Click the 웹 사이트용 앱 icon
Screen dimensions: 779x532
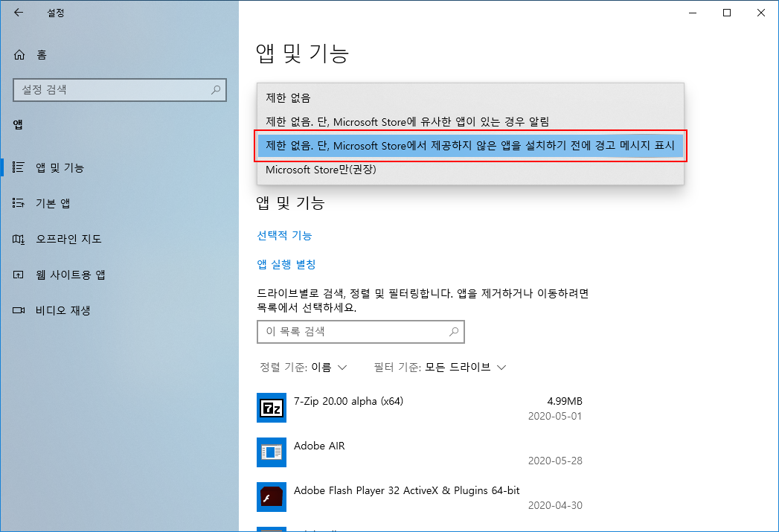(x=19, y=275)
